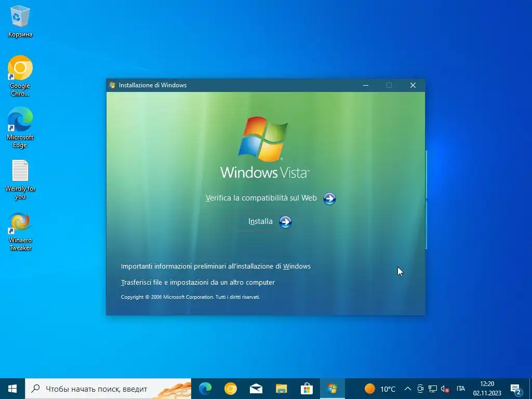
Task: Open Winaero Tweaker desktop shortcut
Action: [x=20, y=232]
